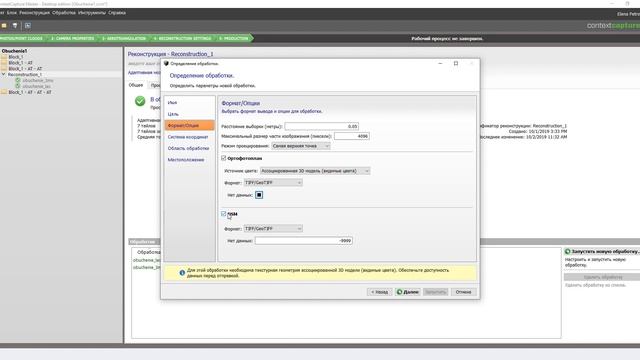Click the DSM Нет данных field -9999
This screenshot has height=360, width=640.
coord(304,241)
